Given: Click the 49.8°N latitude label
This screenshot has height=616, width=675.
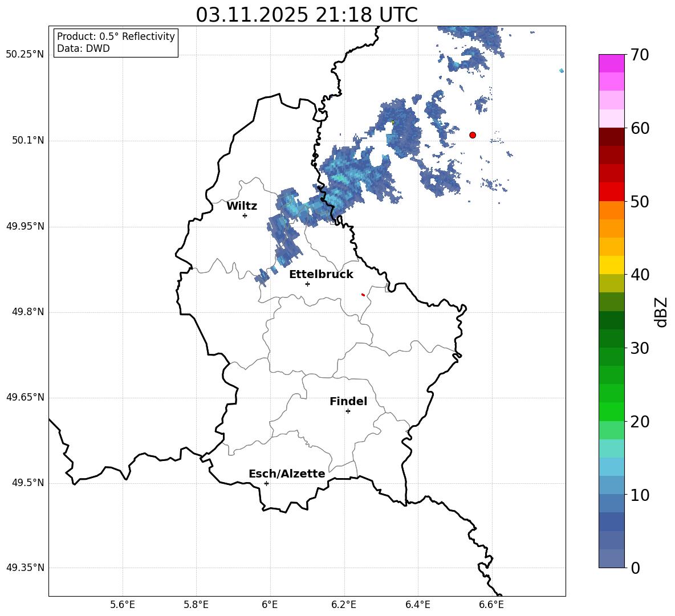Looking at the screenshot, I should click(x=28, y=312).
